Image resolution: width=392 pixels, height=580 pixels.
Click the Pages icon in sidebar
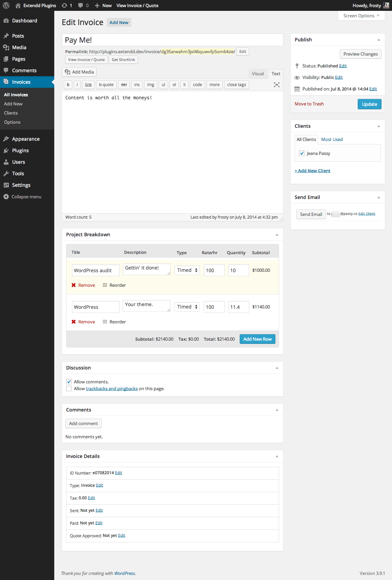tap(6, 59)
